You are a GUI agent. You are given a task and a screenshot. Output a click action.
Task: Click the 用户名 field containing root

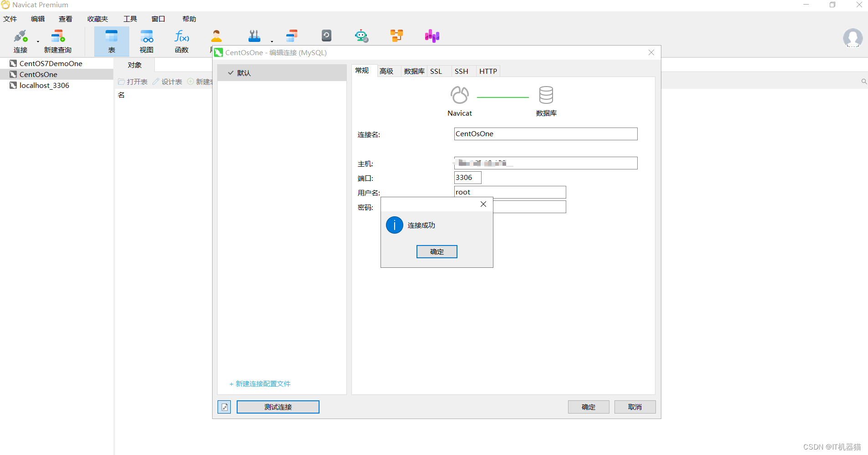point(510,192)
